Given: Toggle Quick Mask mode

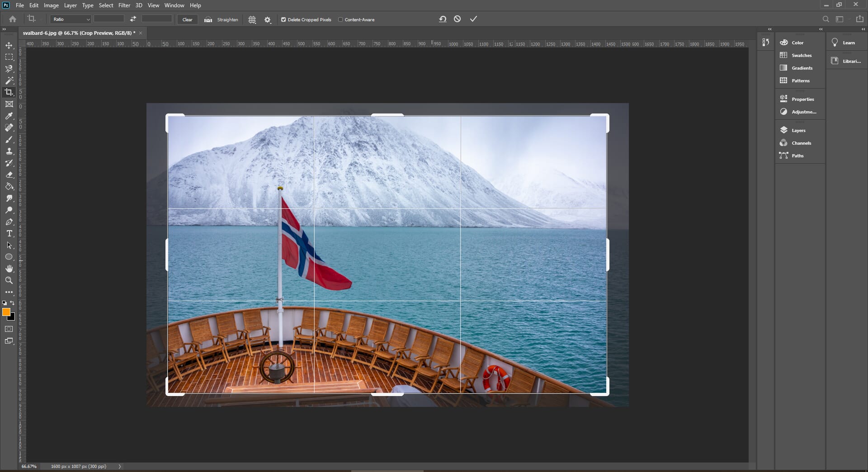Looking at the screenshot, I should pyautogui.click(x=9, y=329).
